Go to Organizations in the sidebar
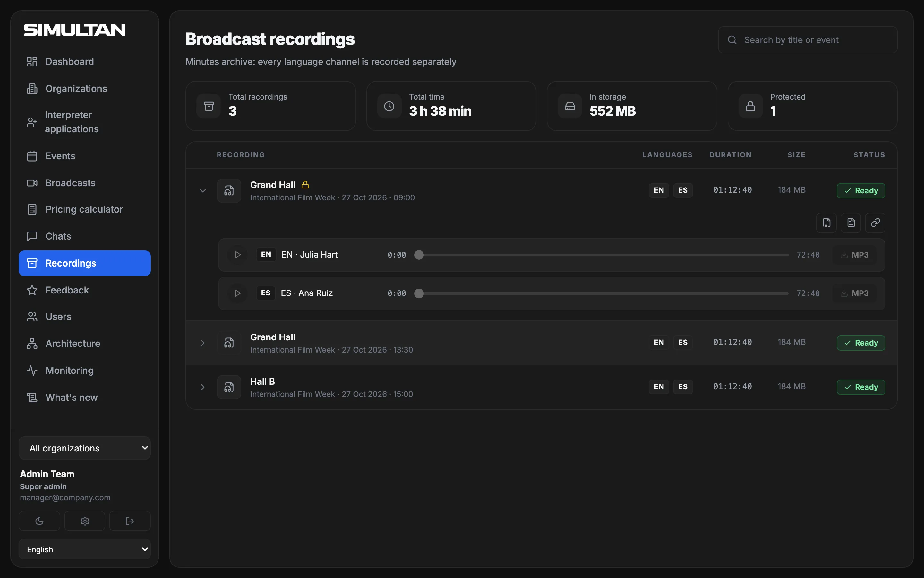924x578 pixels. [84, 88]
